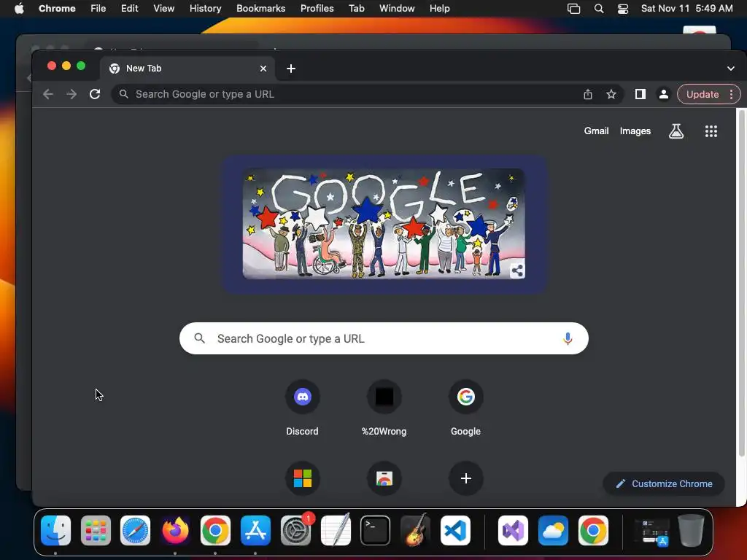Image resolution: width=747 pixels, height=560 pixels.
Task: Open the View menu
Action: [x=164, y=9]
